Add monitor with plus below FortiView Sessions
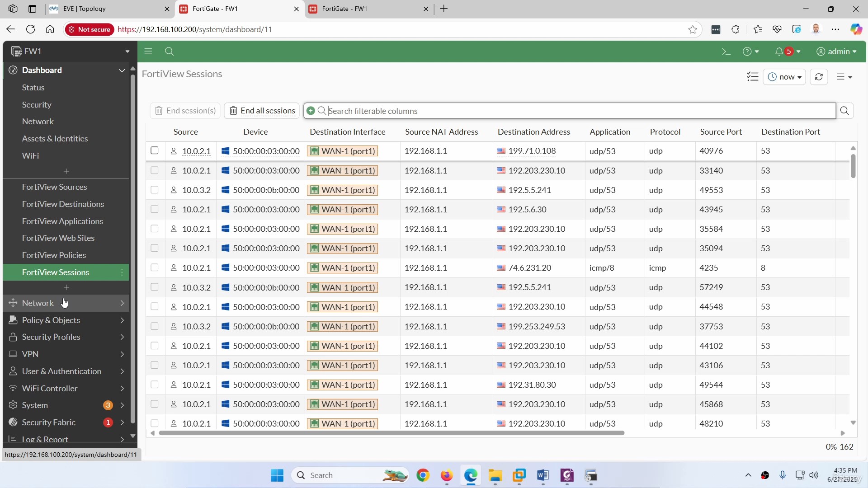868x488 pixels. (66, 287)
